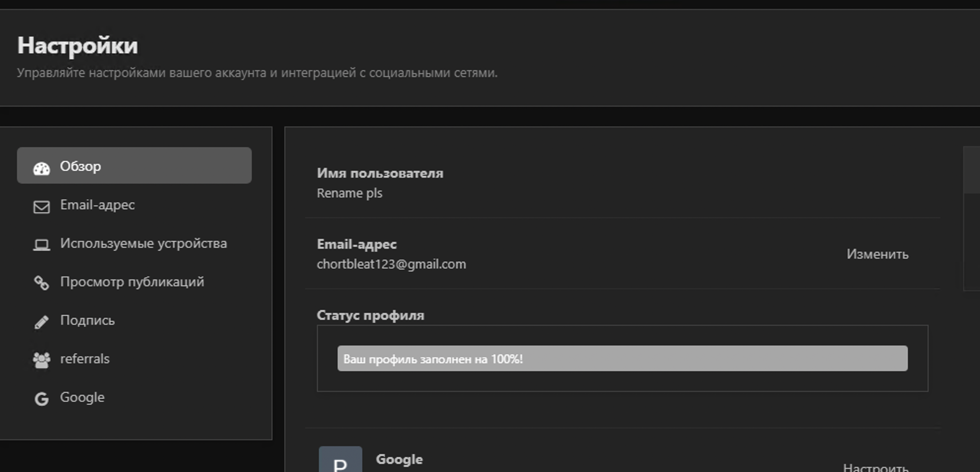The height and width of the screenshot is (472, 980).
Task: Click the envelope icon in the sidebar
Action: 41,207
